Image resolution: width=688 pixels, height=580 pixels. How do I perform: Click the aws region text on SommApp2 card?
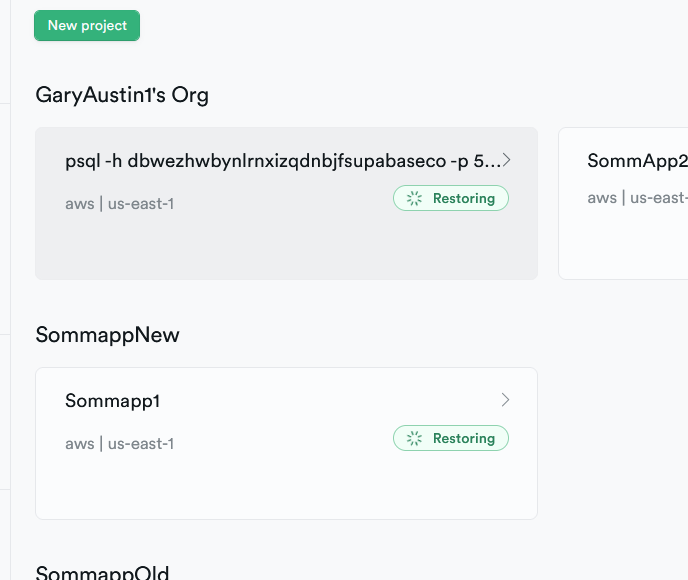pos(637,198)
